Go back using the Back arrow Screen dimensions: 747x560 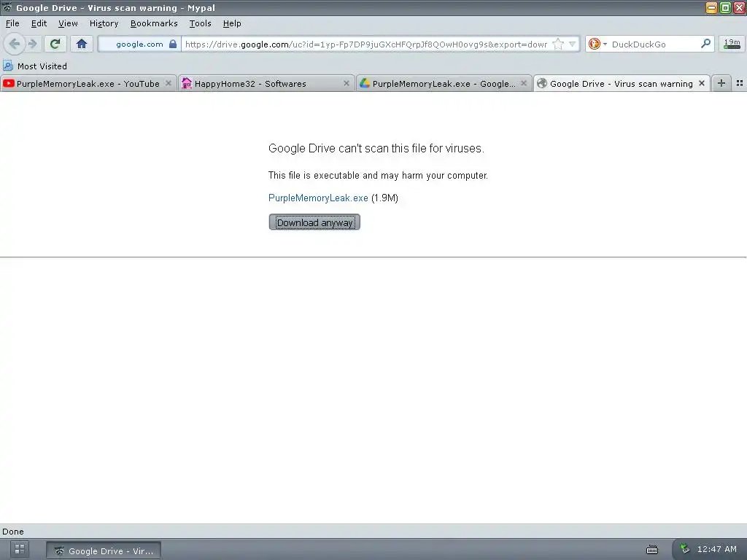15,44
